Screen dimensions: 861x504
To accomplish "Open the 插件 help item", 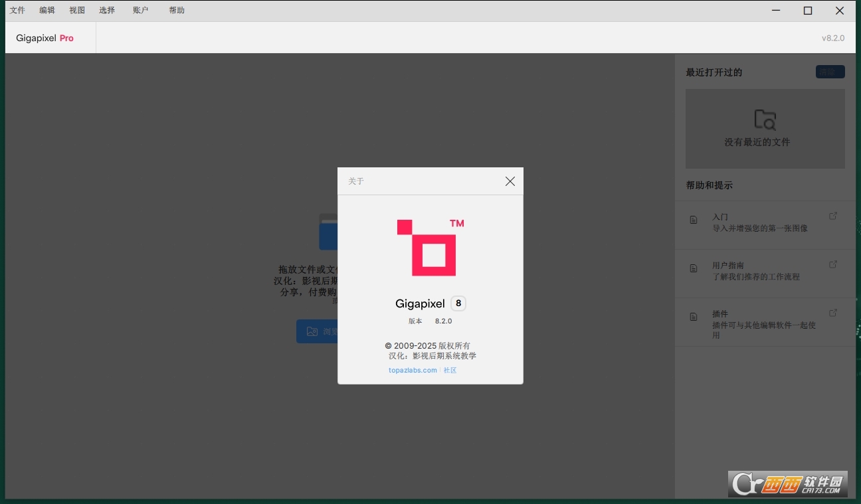I will (x=765, y=322).
